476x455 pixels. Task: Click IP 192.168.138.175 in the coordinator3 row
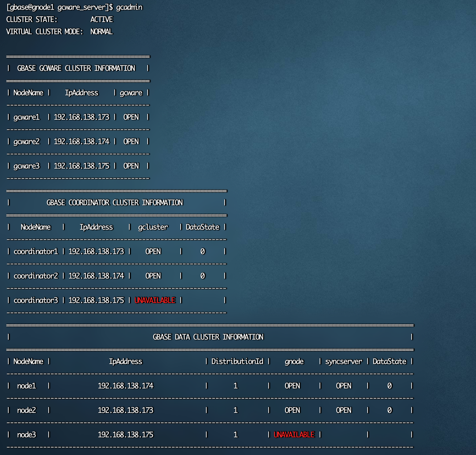pos(96,300)
